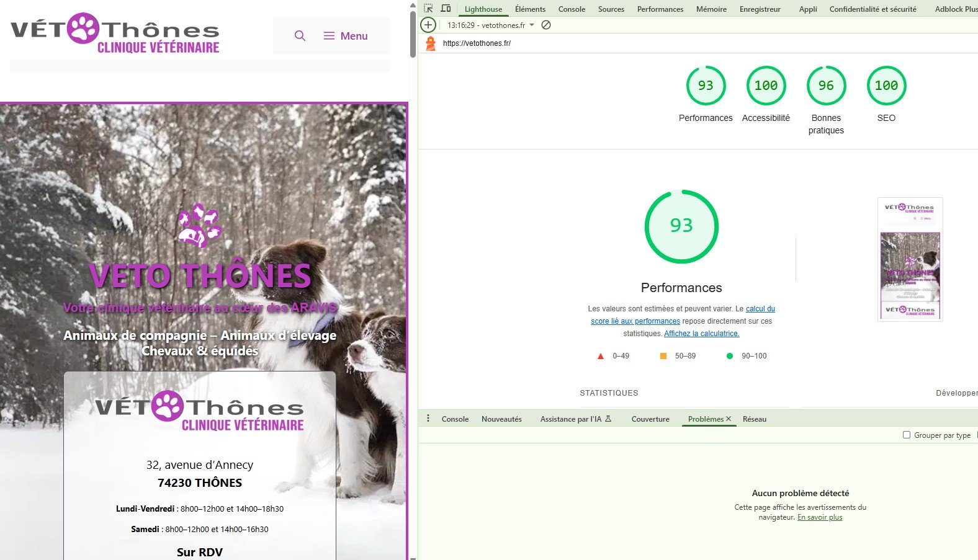Open the website search magnifier icon
The height and width of the screenshot is (560, 978).
(x=300, y=36)
